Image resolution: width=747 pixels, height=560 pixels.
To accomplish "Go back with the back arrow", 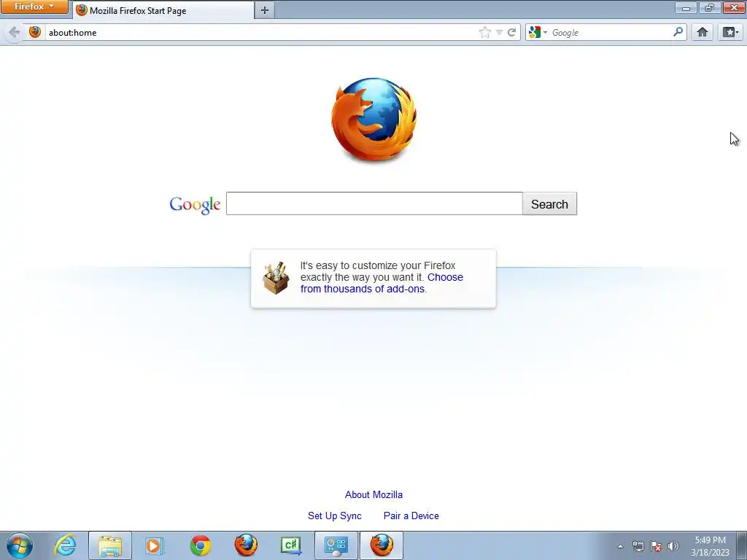I will (15, 32).
